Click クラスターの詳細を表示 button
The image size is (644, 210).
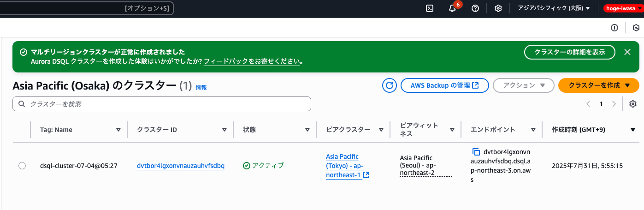point(570,52)
